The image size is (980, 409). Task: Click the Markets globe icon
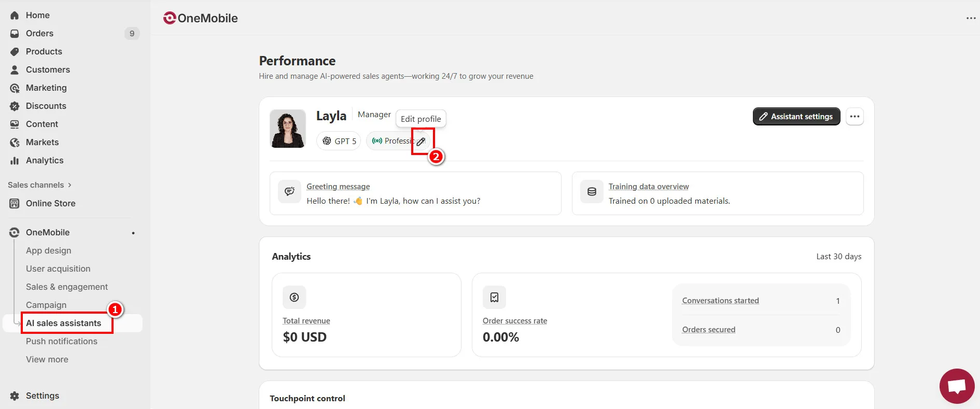click(15, 142)
